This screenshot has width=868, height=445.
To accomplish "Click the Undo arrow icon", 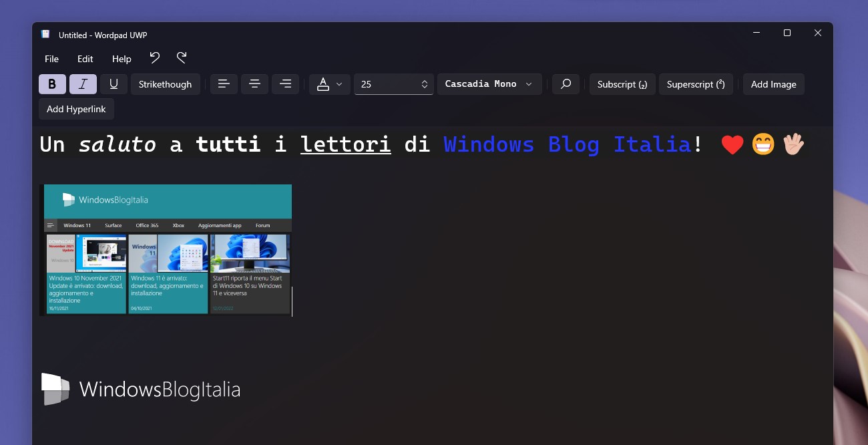I will tap(155, 58).
